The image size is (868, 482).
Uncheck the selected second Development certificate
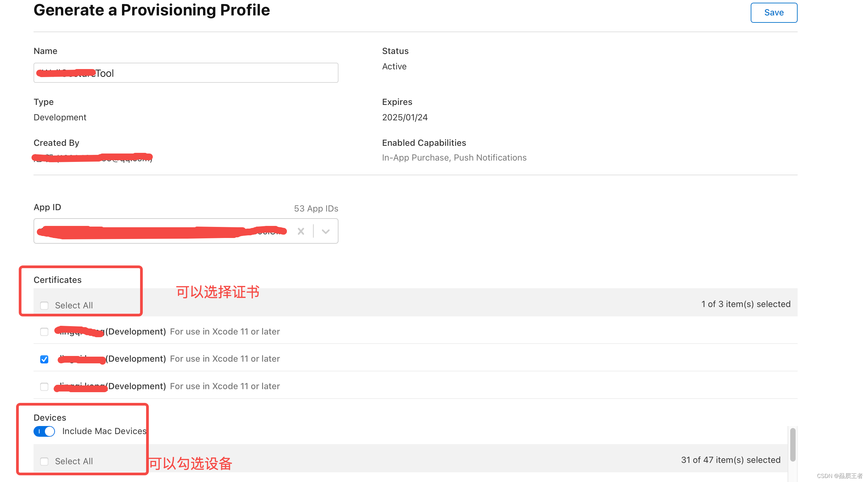click(x=44, y=359)
